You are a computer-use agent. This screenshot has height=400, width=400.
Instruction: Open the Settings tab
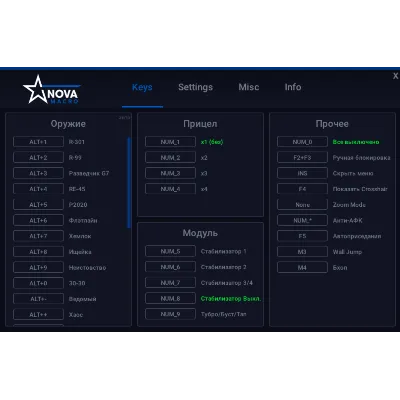tap(195, 87)
